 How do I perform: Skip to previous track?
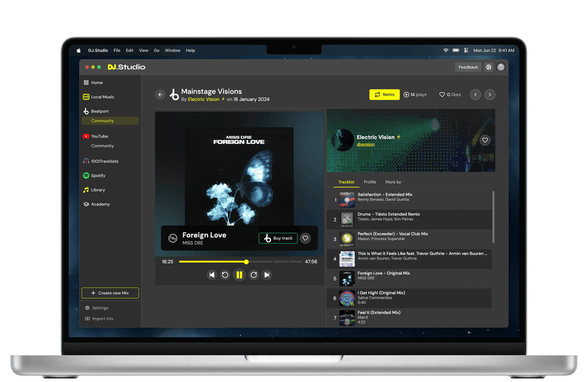click(212, 275)
